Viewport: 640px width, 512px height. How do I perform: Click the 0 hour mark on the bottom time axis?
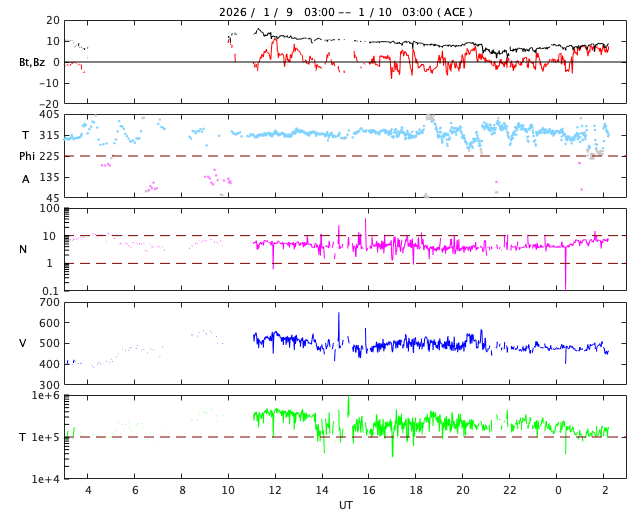pyautogui.click(x=557, y=491)
